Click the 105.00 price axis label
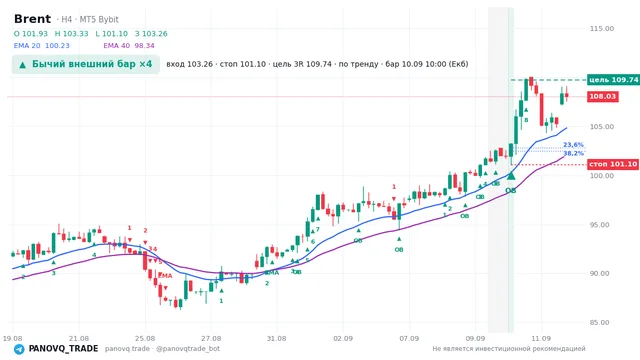The width and height of the screenshot is (640, 360). (602, 127)
